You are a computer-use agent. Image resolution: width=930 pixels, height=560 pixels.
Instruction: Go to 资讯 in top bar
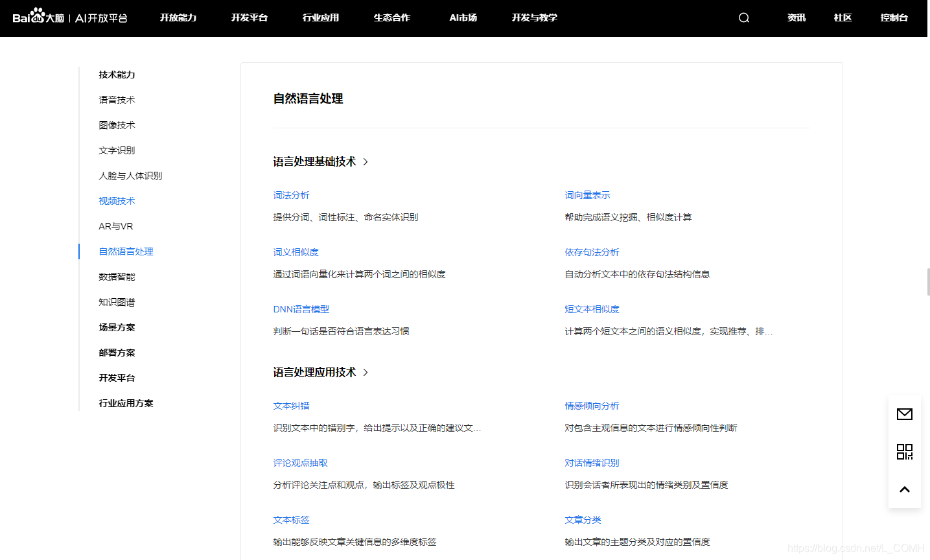[x=796, y=17]
